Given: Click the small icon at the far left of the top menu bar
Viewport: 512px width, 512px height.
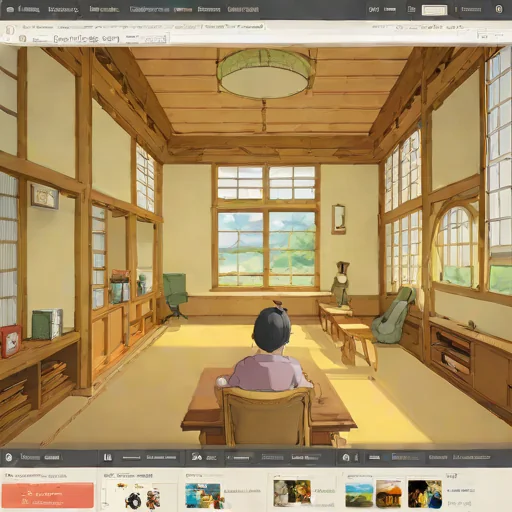Looking at the screenshot, I should click(x=10, y=9).
